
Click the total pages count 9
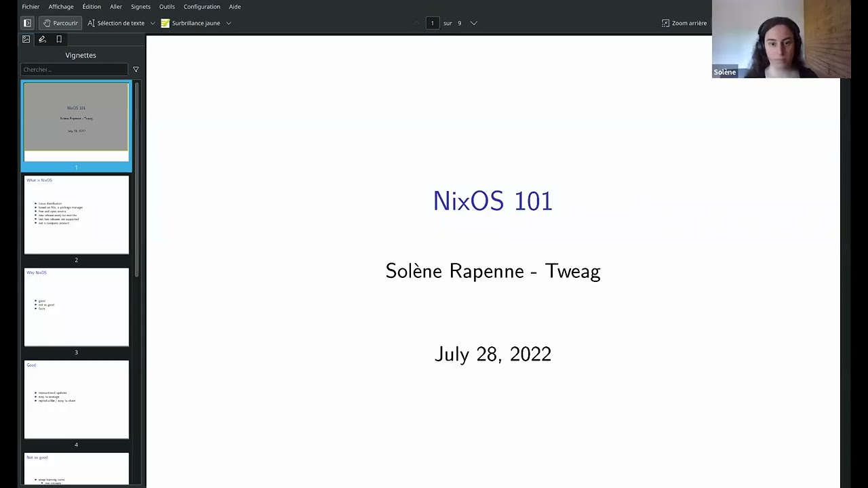coord(459,23)
